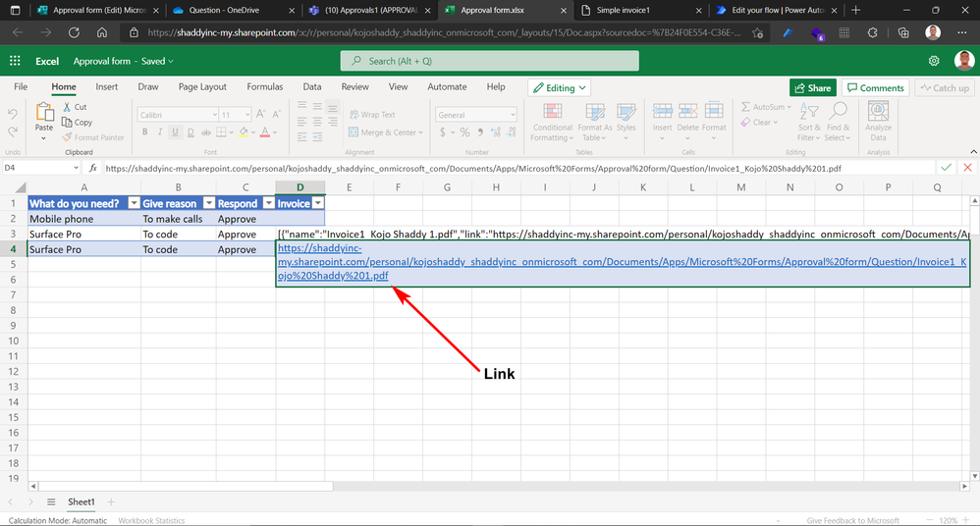Switch to the Page Layout tab
The height and width of the screenshot is (526, 980).
[202, 86]
